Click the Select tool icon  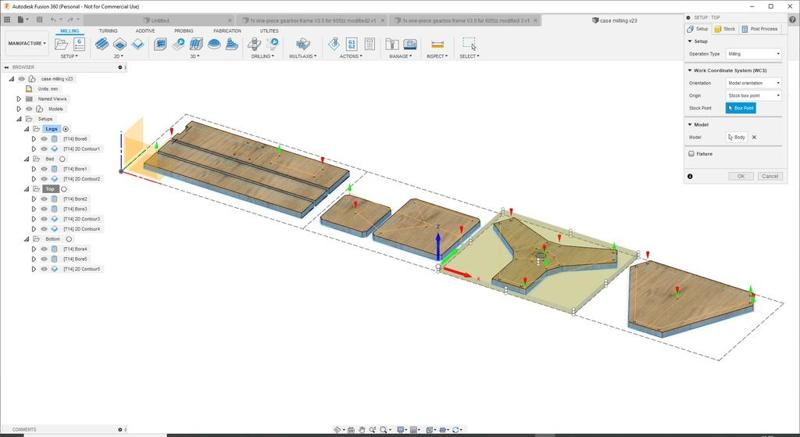click(x=469, y=44)
